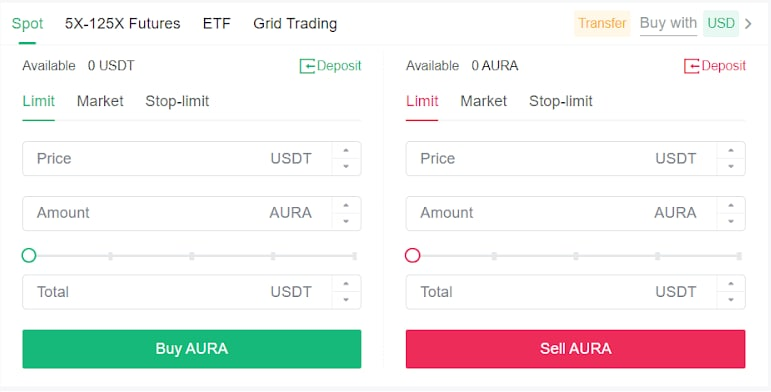Choose Market order type on buy side
This screenshot has height=392, width=771.
pyautogui.click(x=100, y=101)
